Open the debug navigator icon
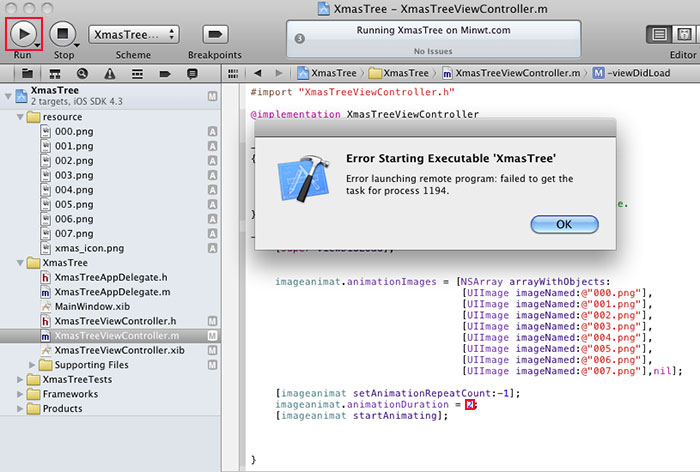 (x=138, y=73)
